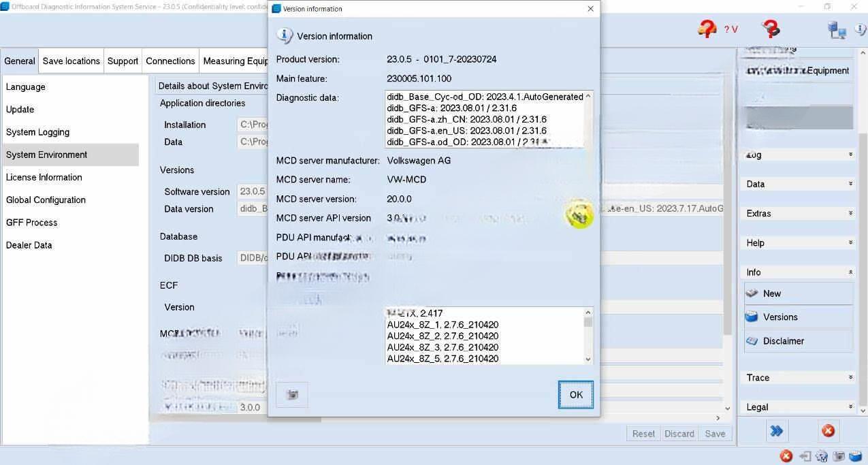Open the Measuring Equipment tab
Image resolution: width=868 pixels, height=465 pixels.
coord(235,61)
